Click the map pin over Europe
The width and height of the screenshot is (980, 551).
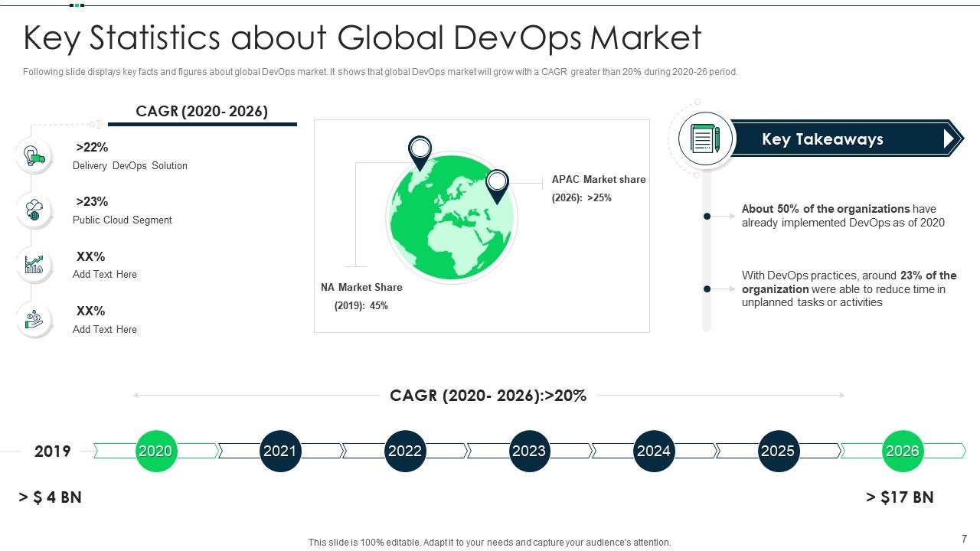(420, 152)
